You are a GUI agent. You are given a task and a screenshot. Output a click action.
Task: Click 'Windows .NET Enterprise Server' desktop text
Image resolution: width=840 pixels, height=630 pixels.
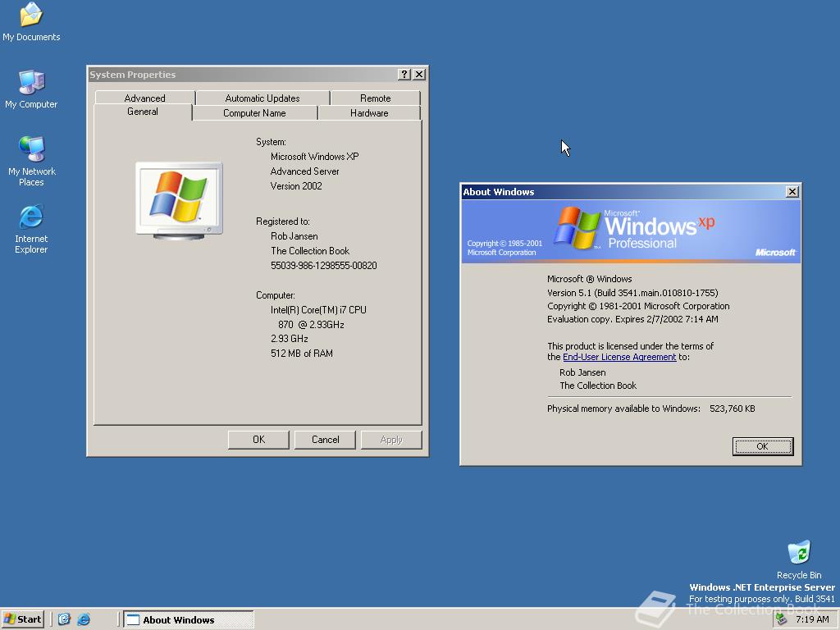click(762, 587)
